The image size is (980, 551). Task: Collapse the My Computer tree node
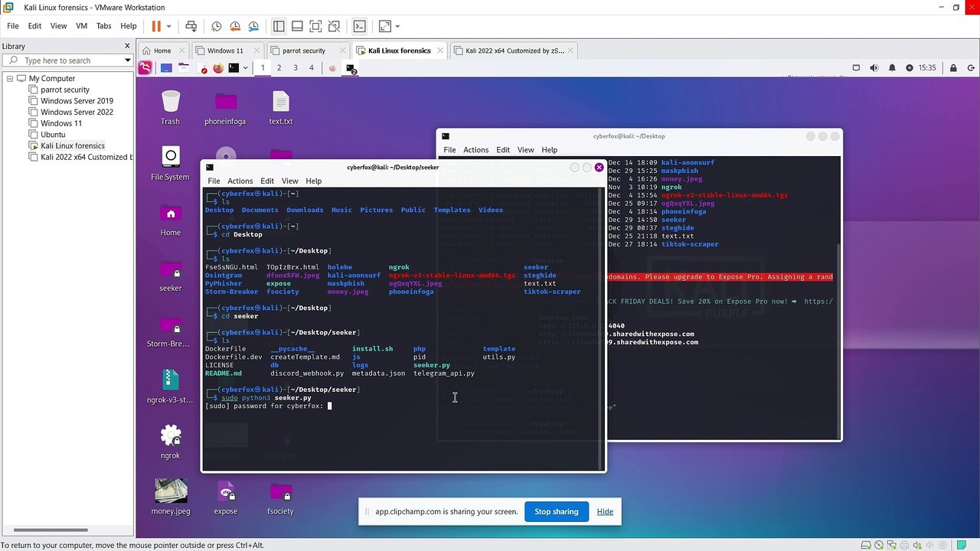coord(10,79)
